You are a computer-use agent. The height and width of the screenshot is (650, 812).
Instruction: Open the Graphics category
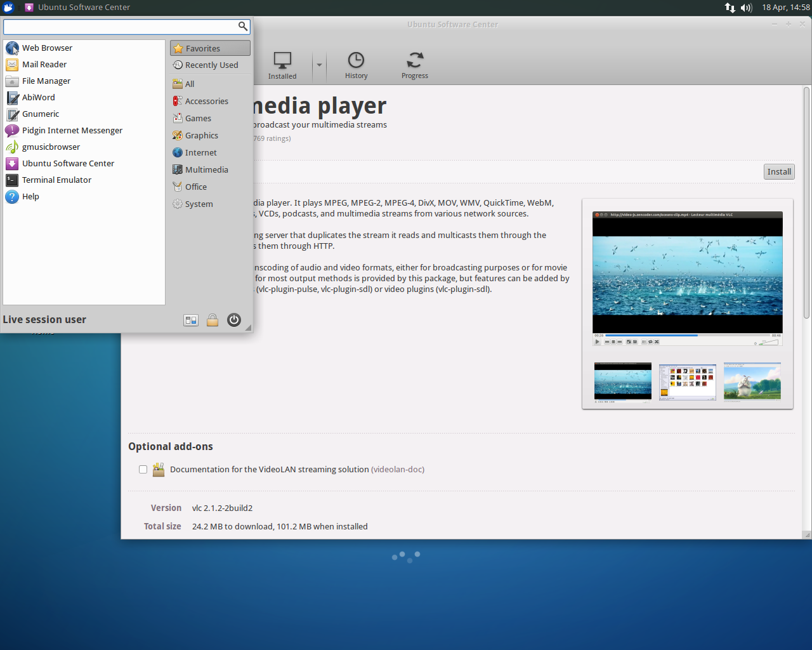pyautogui.click(x=210, y=135)
